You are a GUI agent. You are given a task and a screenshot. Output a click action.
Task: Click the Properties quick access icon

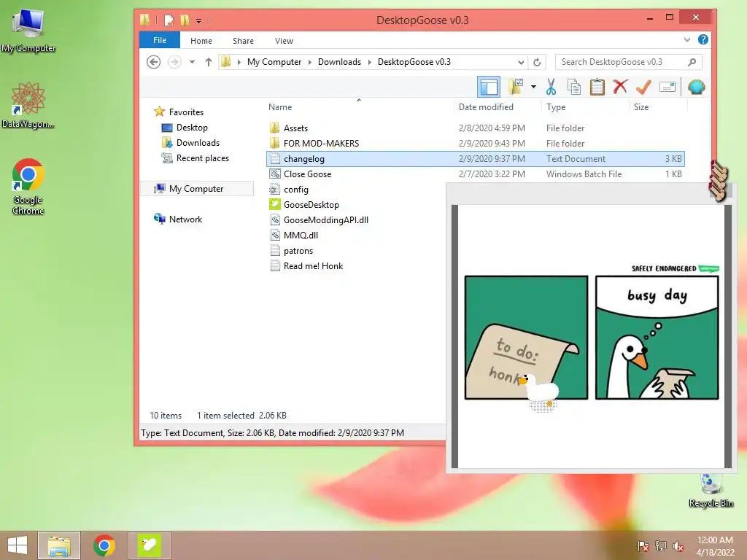coord(169,20)
